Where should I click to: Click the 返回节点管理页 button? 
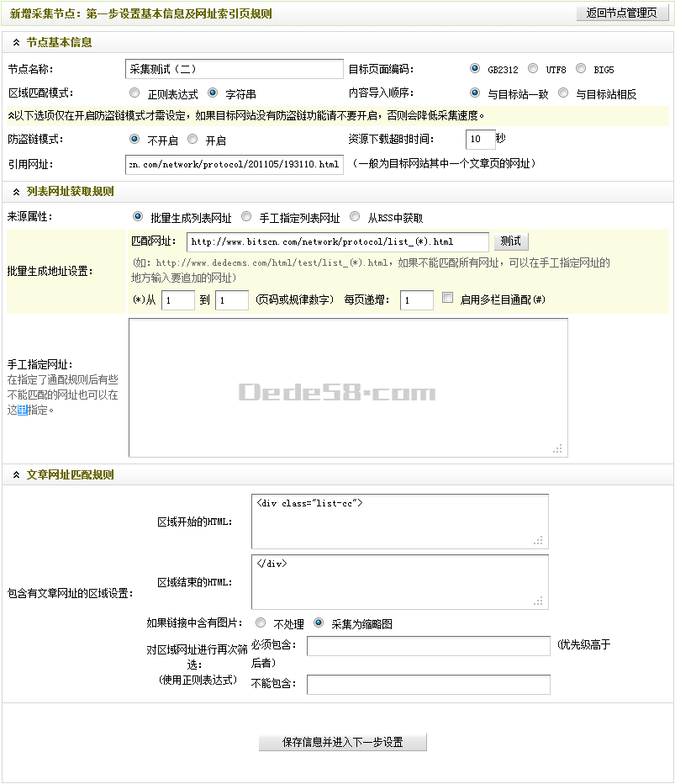621,13
